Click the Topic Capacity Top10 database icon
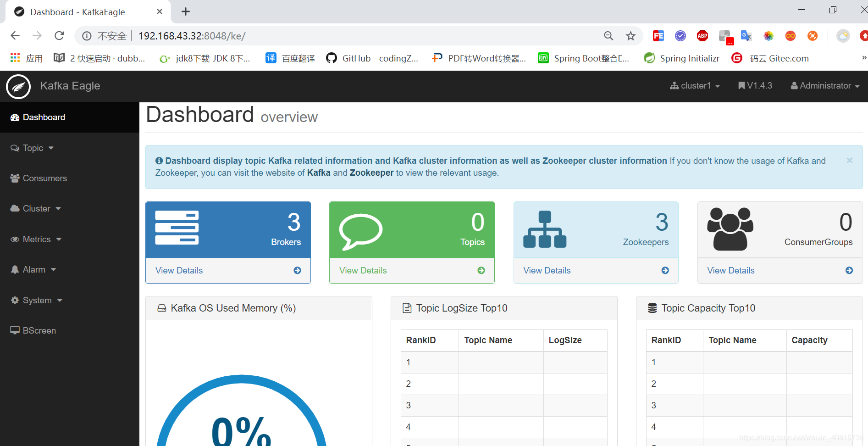 [652, 308]
